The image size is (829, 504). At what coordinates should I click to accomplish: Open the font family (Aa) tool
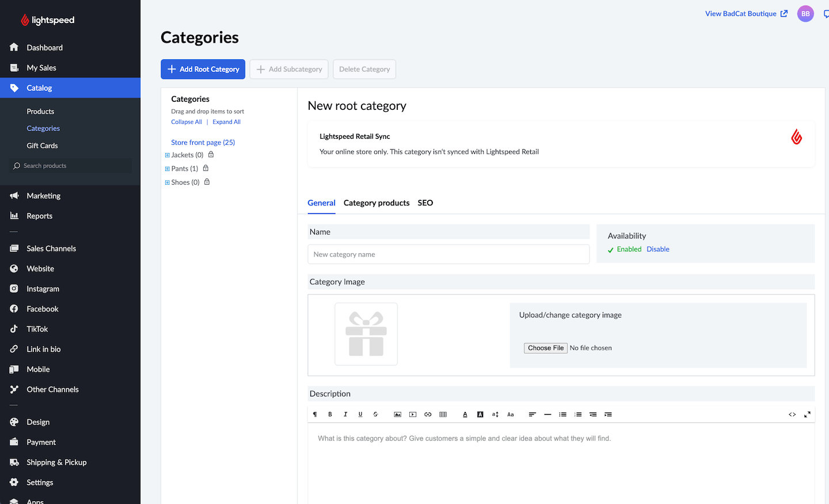510,414
